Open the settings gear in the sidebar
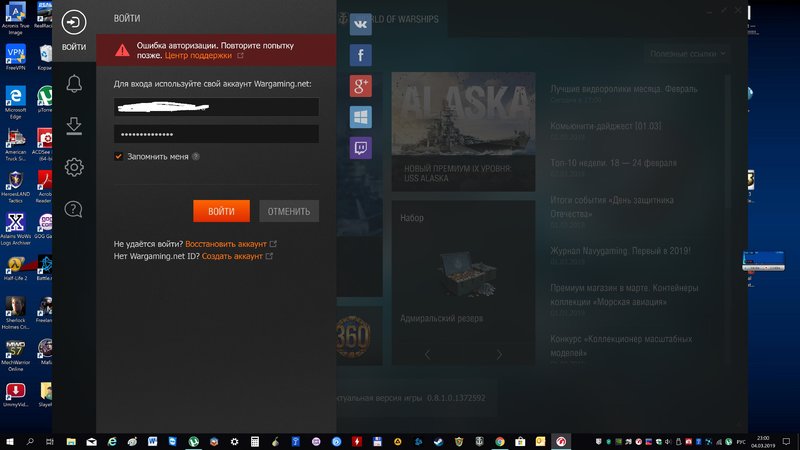Screen dimensions: 800x450 click(74, 167)
